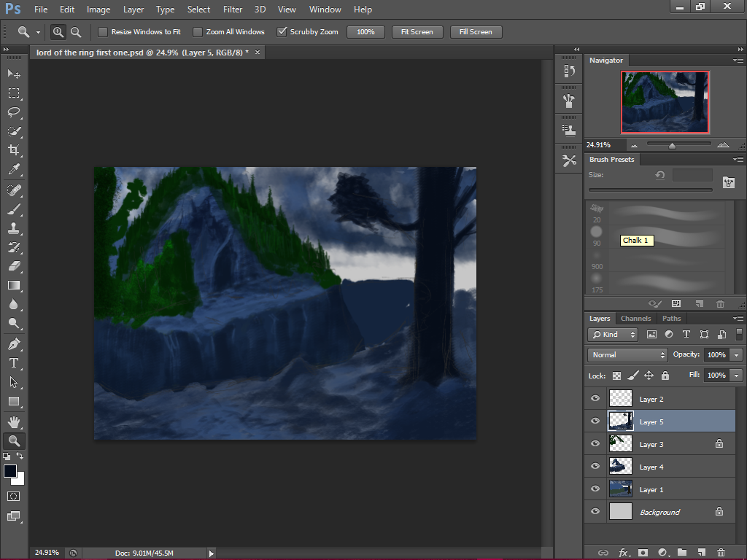Open layer styles fx menu
This screenshot has width=747, height=560.
pyautogui.click(x=624, y=553)
